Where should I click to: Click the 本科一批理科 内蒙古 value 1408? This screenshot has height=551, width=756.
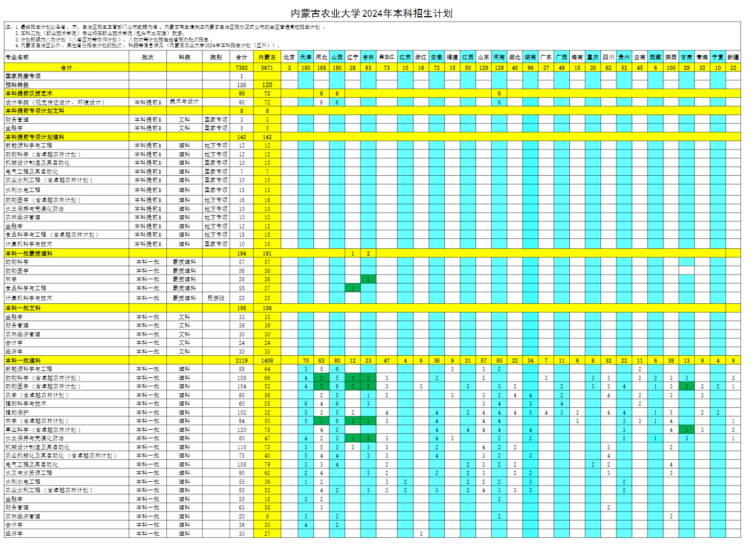pos(267,361)
